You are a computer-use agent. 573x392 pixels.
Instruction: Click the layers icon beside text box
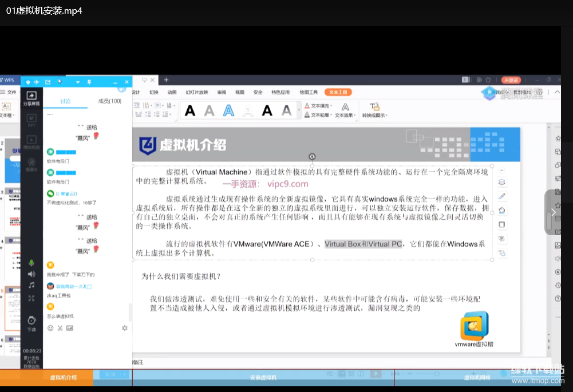coord(502,182)
